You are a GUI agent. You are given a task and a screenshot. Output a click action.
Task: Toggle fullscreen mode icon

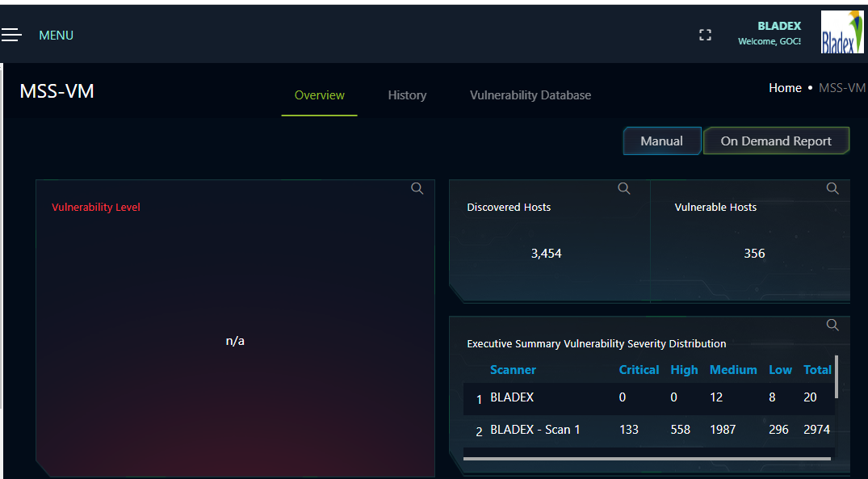tap(705, 36)
